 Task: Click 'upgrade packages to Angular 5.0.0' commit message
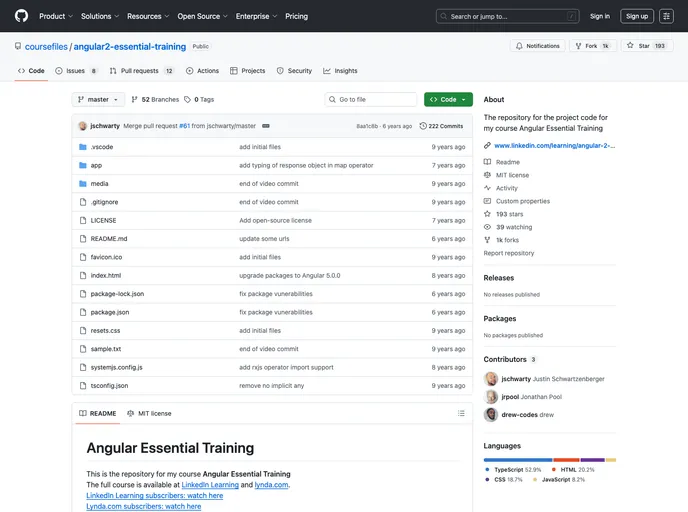pos(290,276)
